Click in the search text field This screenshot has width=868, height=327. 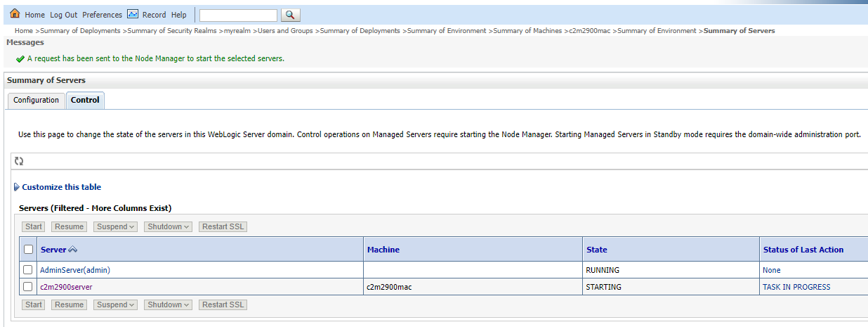(239, 15)
